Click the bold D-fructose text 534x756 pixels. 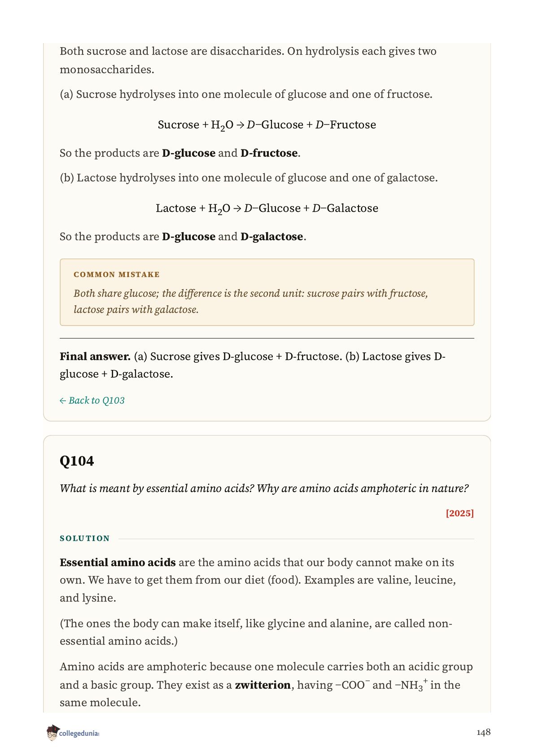(x=269, y=153)
